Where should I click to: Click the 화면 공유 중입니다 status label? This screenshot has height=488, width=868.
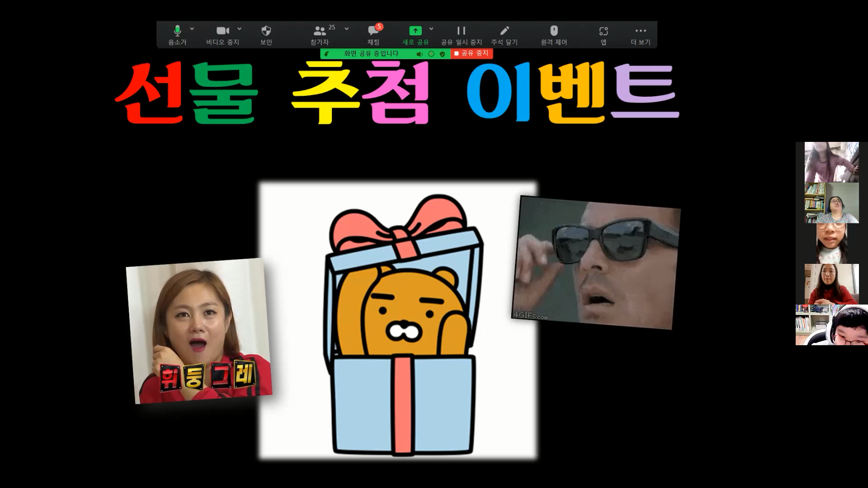[x=371, y=53]
